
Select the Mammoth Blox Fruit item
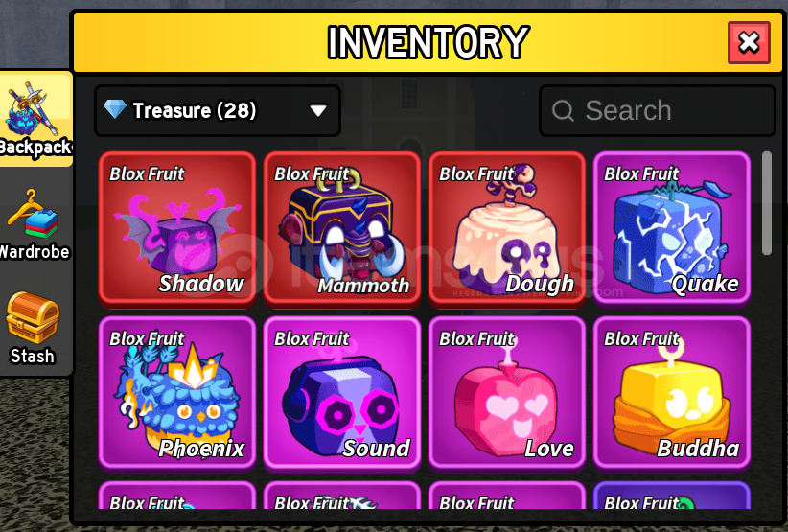click(x=341, y=229)
